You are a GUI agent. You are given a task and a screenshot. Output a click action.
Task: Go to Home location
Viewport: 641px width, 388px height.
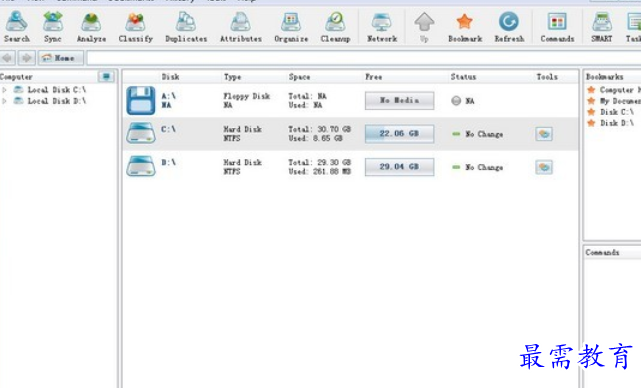tap(61, 58)
